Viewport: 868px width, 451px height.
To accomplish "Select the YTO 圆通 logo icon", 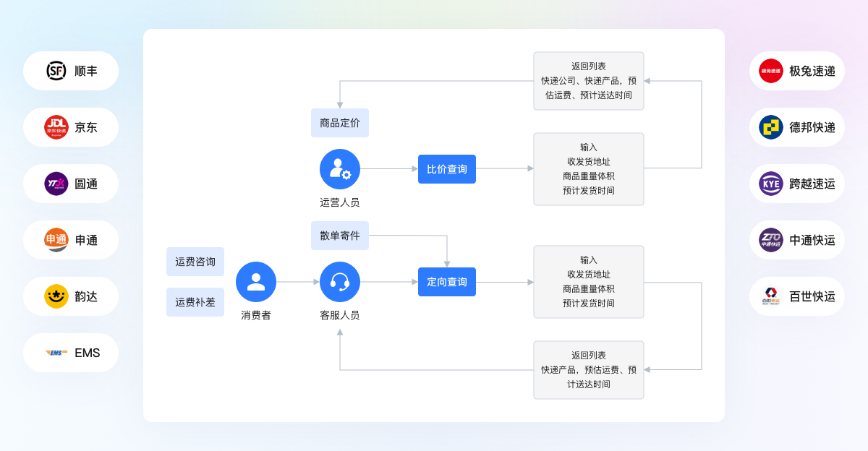I will (56, 184).
